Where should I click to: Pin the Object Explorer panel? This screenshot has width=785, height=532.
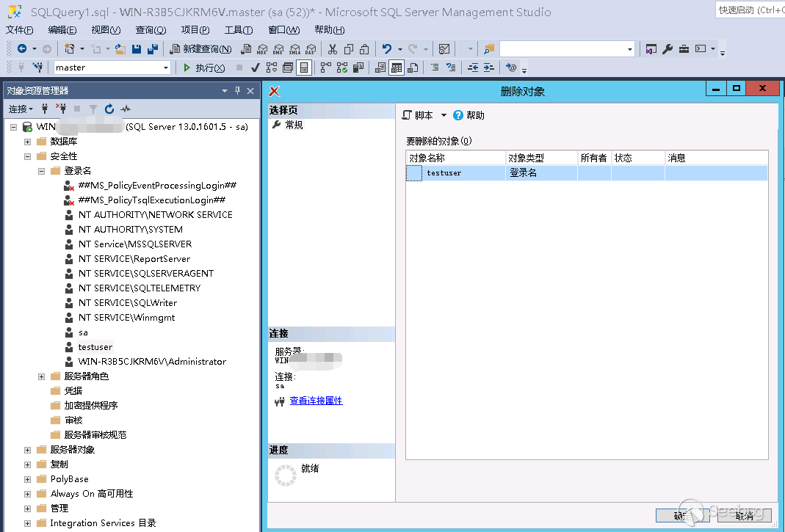[237, 91]
